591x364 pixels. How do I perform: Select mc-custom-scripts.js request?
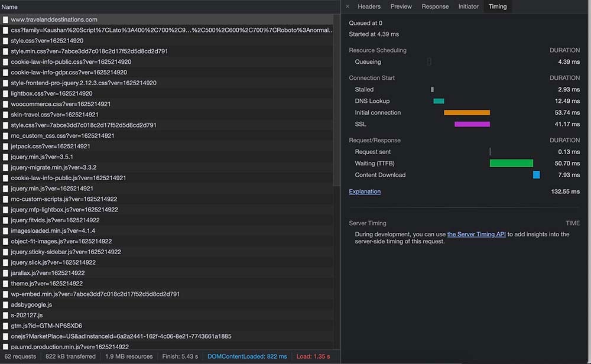click(167, 199)
